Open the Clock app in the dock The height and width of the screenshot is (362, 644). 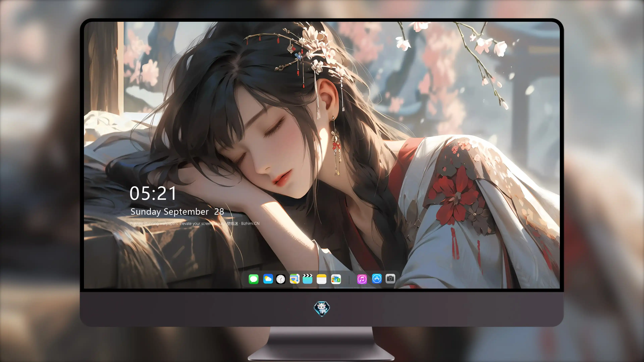click(281, 279)
